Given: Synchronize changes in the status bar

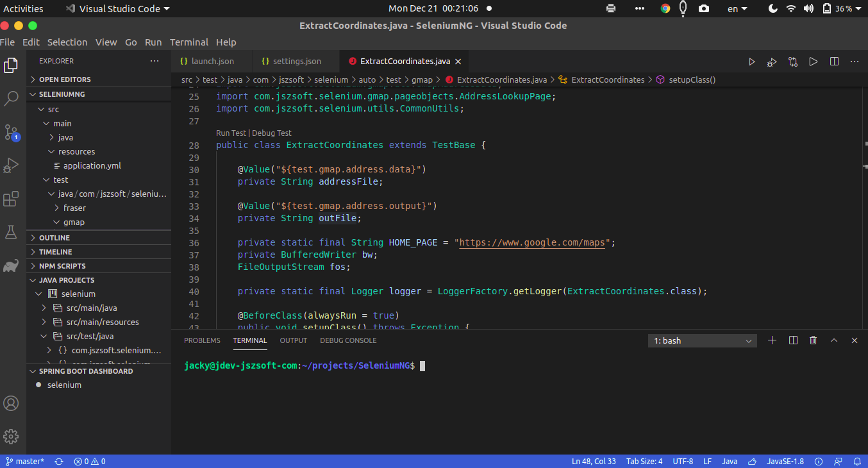Looking at the screenshot, I should click(x=59, y=461).
